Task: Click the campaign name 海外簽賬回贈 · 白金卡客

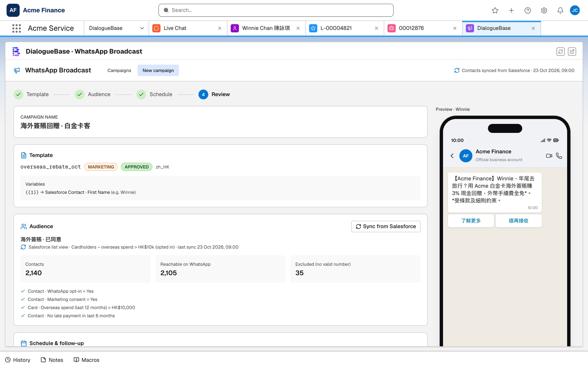Action: pyautogui.click(x=55, y=126)
